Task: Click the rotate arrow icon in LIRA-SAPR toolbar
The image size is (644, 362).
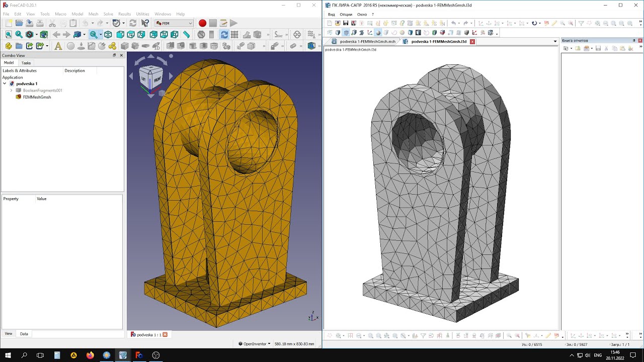Action: pos(534,23)
